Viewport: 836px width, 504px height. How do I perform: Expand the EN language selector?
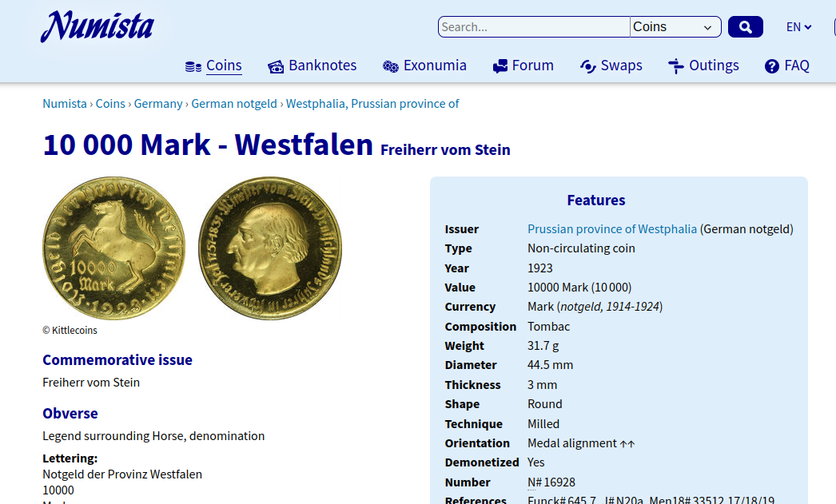[798, 27]
